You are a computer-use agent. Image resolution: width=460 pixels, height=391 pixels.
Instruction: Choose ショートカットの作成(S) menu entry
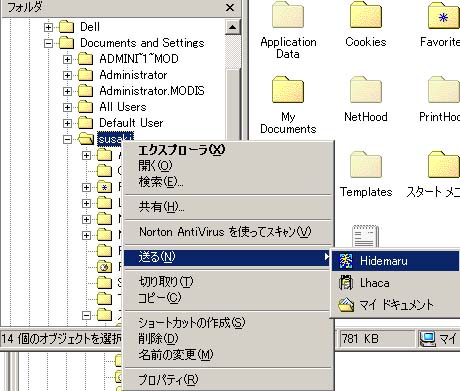(x=228, y=323)
